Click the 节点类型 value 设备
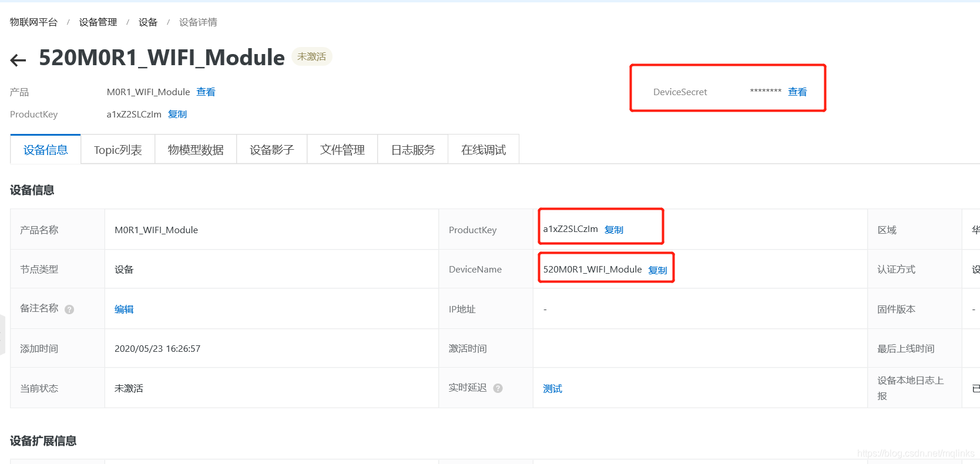This screenshot has width=980, height=464. tap(124, 270)
